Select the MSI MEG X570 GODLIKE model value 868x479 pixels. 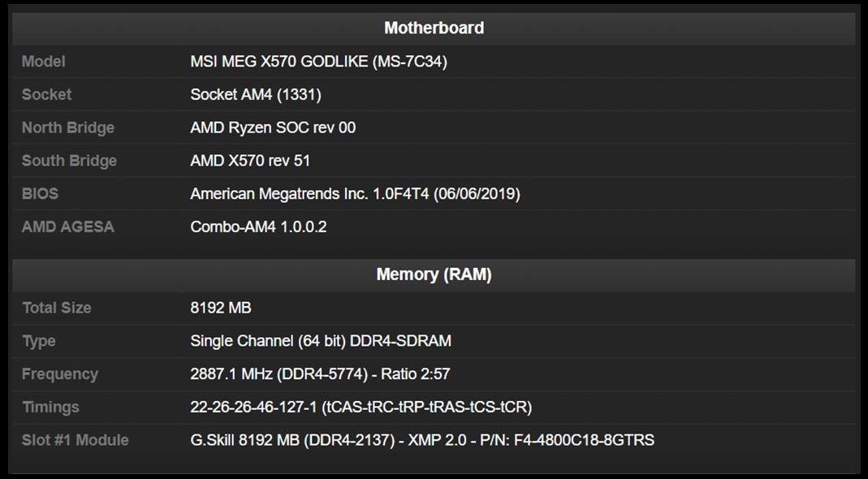pyautogui.click(x=318, y=62)
